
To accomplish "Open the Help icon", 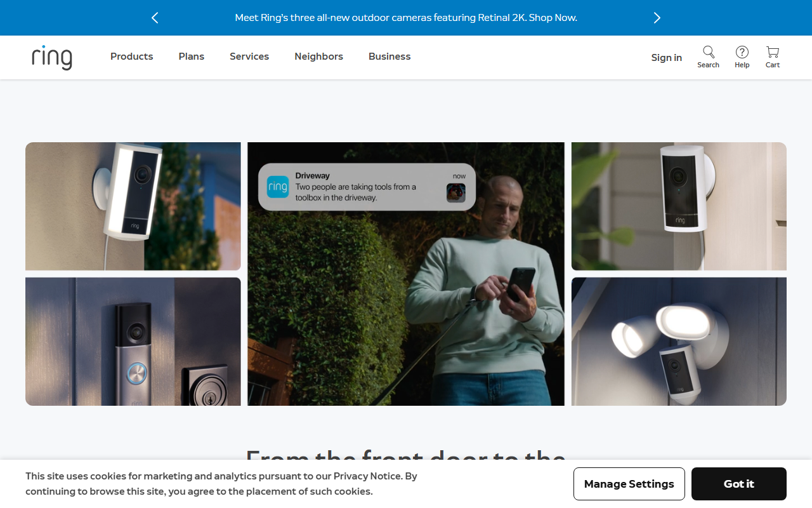I will (x=742, y=57).
